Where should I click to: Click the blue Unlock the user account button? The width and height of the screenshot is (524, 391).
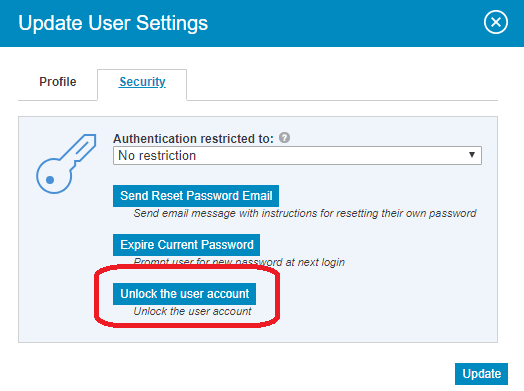(x=184, y=294)
